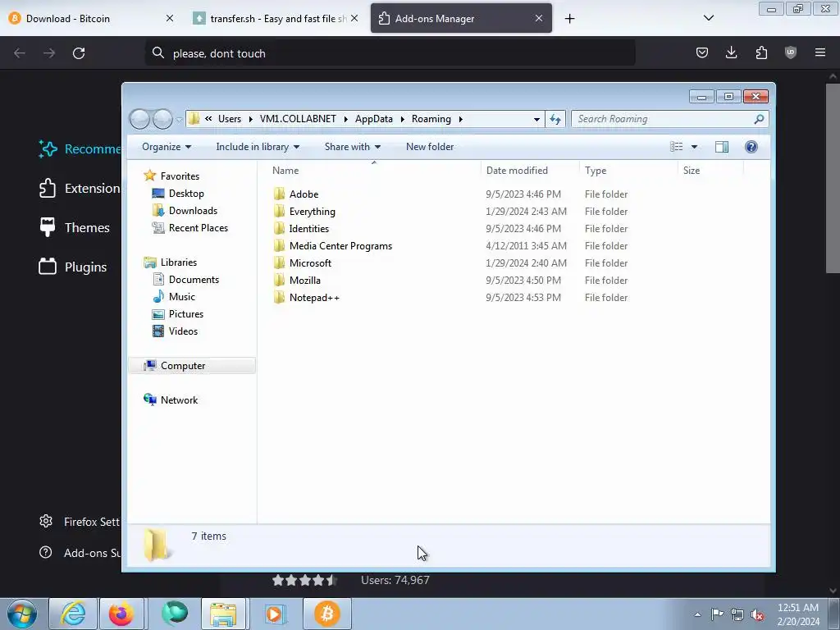Launch Internet Explorer from taskbar
The height and width of the screenshot is (630, 840).
pyautogui.click(x=73, y=614)
